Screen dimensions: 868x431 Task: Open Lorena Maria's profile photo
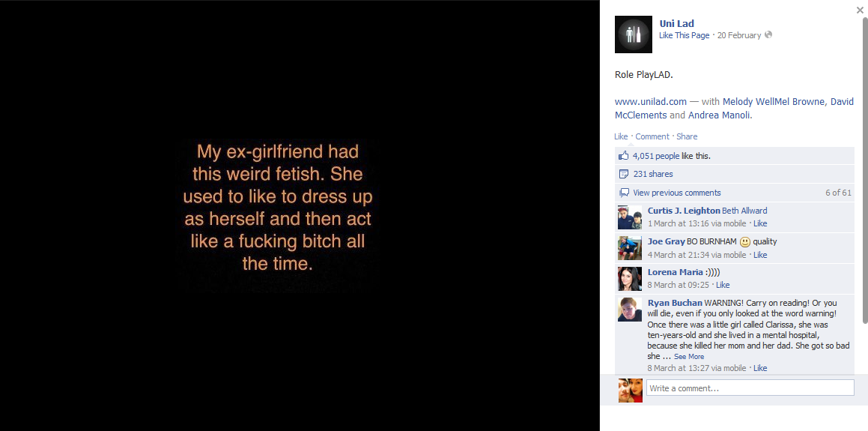629,279
